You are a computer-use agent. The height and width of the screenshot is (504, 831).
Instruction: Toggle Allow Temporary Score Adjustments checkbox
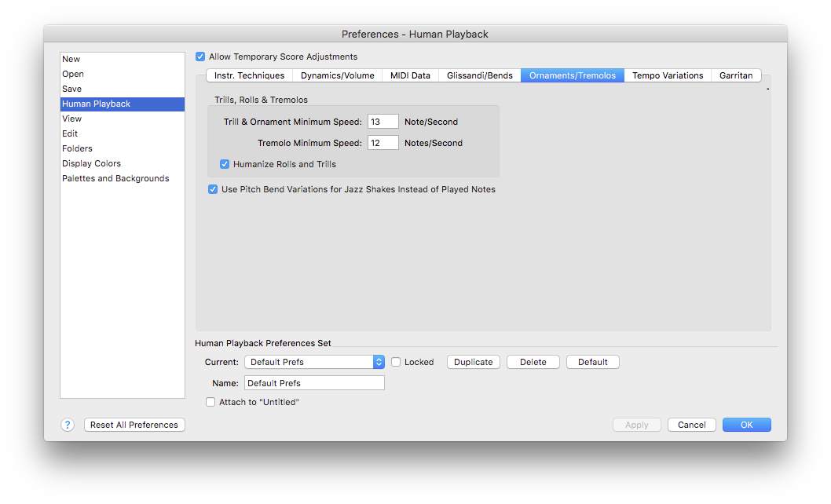pyautogui.click(x=200, y=57)
